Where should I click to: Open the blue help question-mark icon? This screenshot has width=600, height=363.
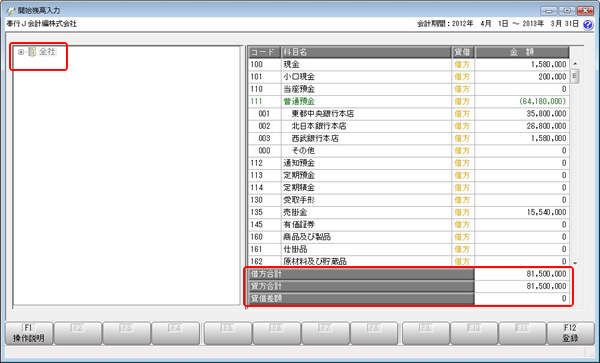click(587, 24)
